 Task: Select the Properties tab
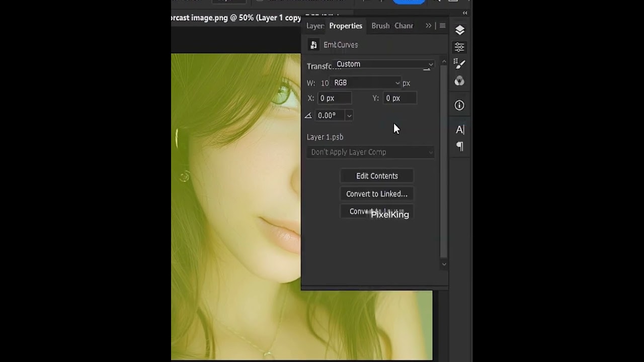346,26
